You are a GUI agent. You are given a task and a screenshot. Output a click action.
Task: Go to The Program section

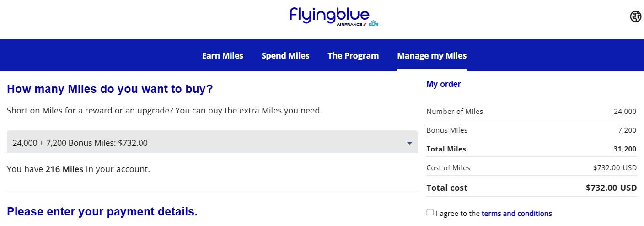[x=353, y=56]
